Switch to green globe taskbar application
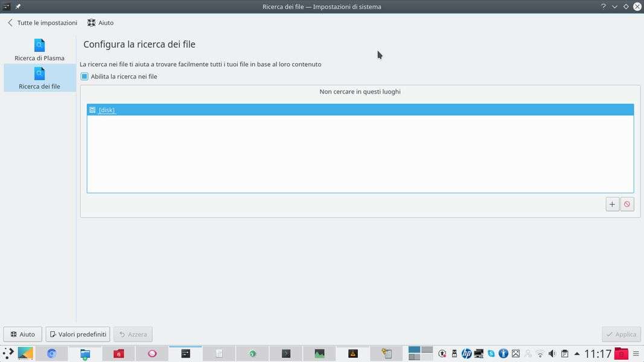644x362 pixels. pos(252,354)
